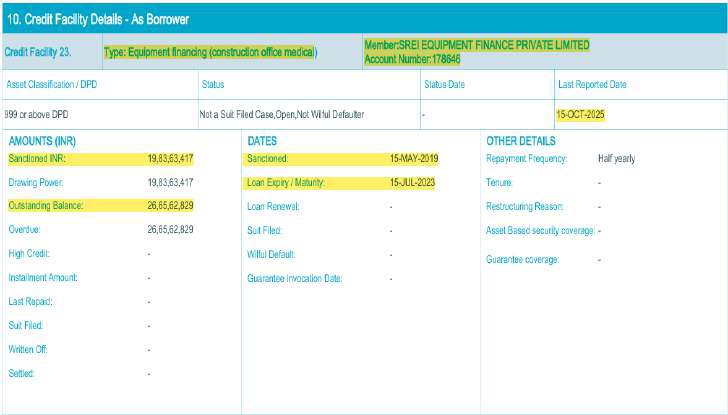Select the maturity date 15-JUL-2023
728x415 pixels.
pos(412,182)
